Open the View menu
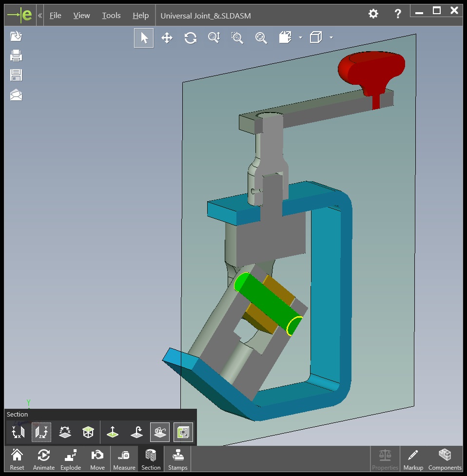Screen dimensions: 467x476 point(81,16)
